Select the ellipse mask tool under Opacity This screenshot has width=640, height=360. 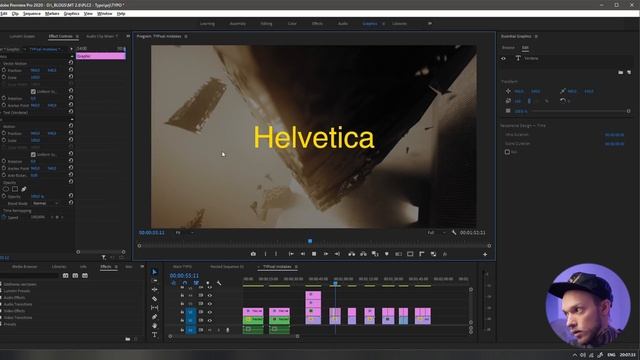pos(6,189)
